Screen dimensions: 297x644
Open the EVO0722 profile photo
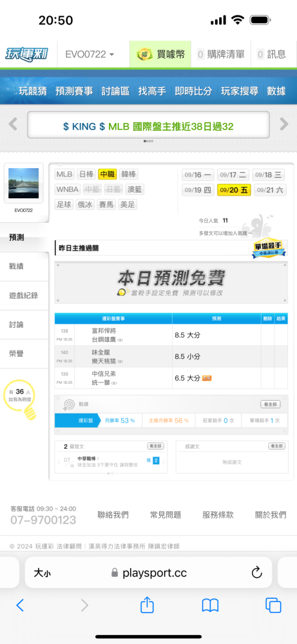pyautogui.click(x=23, y=183)
